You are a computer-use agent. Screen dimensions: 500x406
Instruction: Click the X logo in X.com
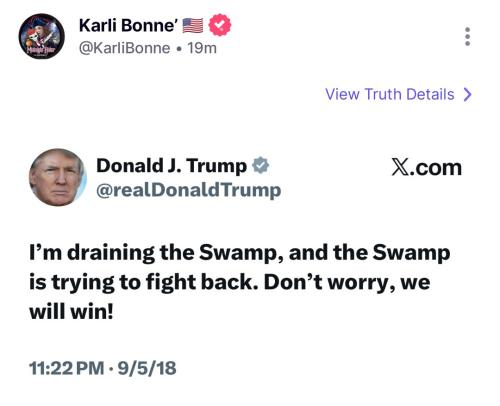pyautogui.click(x=400, y=167)
